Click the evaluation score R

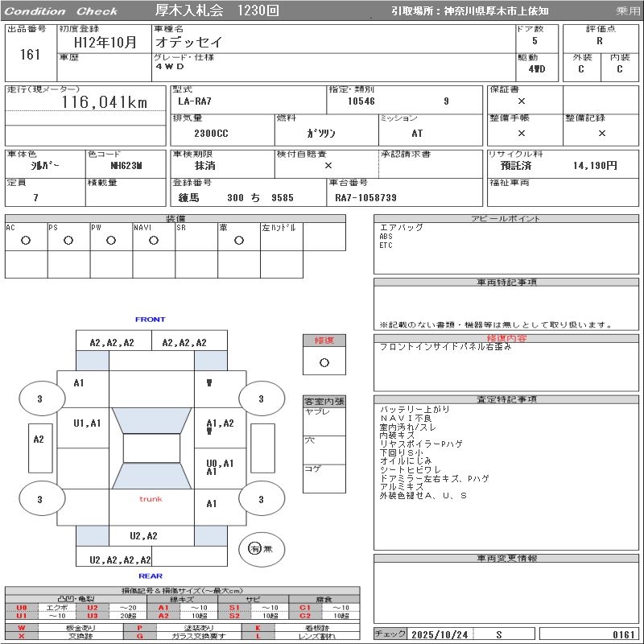point(599,40)
